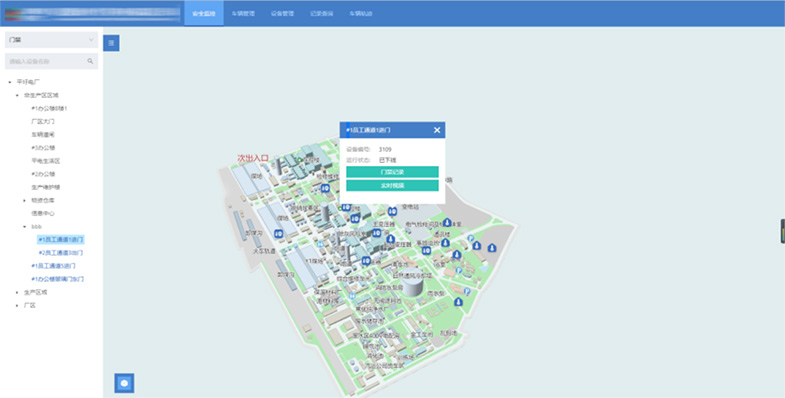Image resolution: width=785 pixels, height=398 pixels.
Task: Select #1员工通道1进门 in the device tree
Action: [x=61, y=240]
